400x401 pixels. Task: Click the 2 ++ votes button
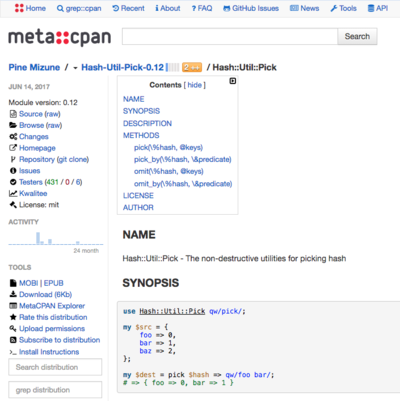[x=192, y=67]
